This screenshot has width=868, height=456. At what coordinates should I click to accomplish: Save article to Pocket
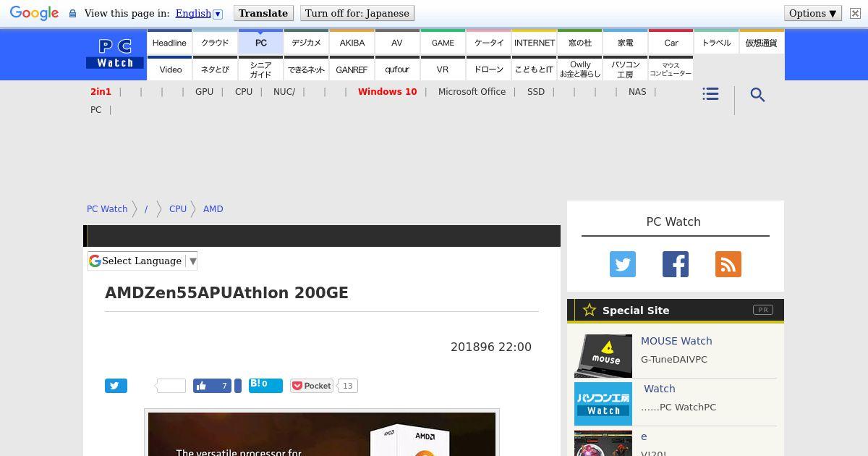point(312,386)
